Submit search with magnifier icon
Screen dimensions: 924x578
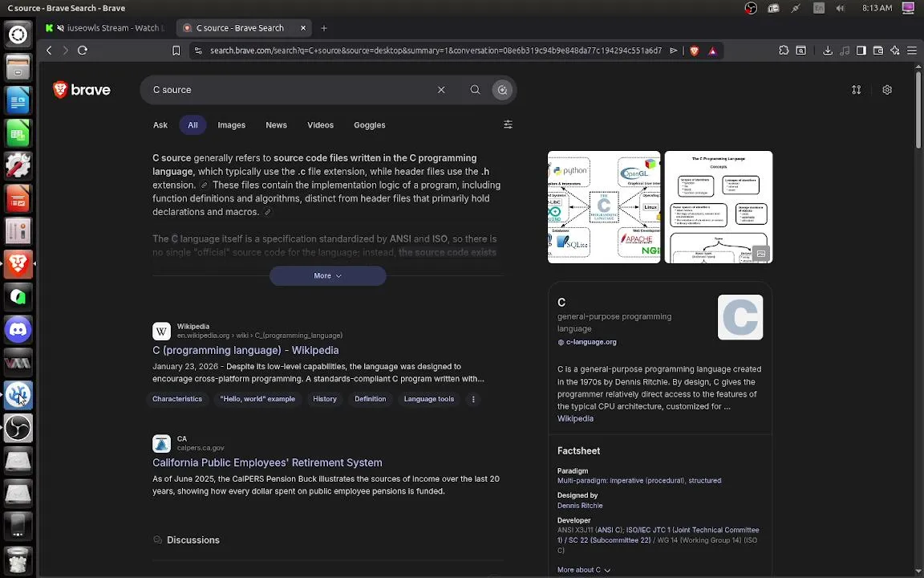click(x=475, y=90)
